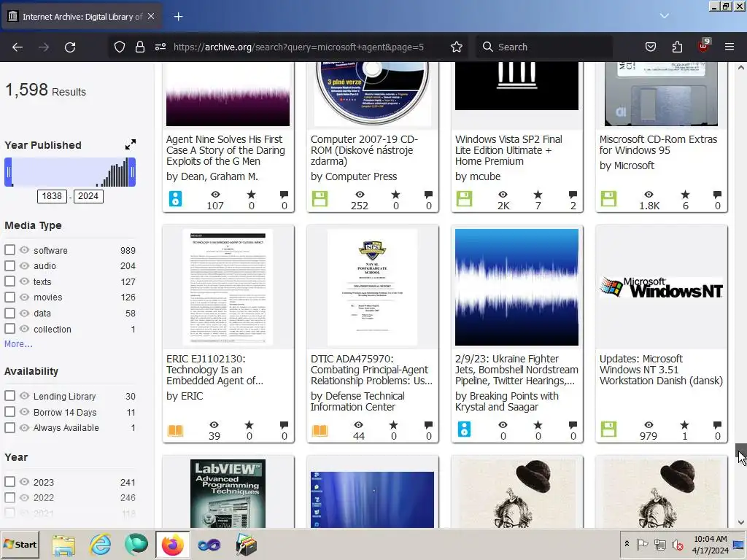Click the 2024 end year field
The image size is (747, 560).
click(88, 196)
